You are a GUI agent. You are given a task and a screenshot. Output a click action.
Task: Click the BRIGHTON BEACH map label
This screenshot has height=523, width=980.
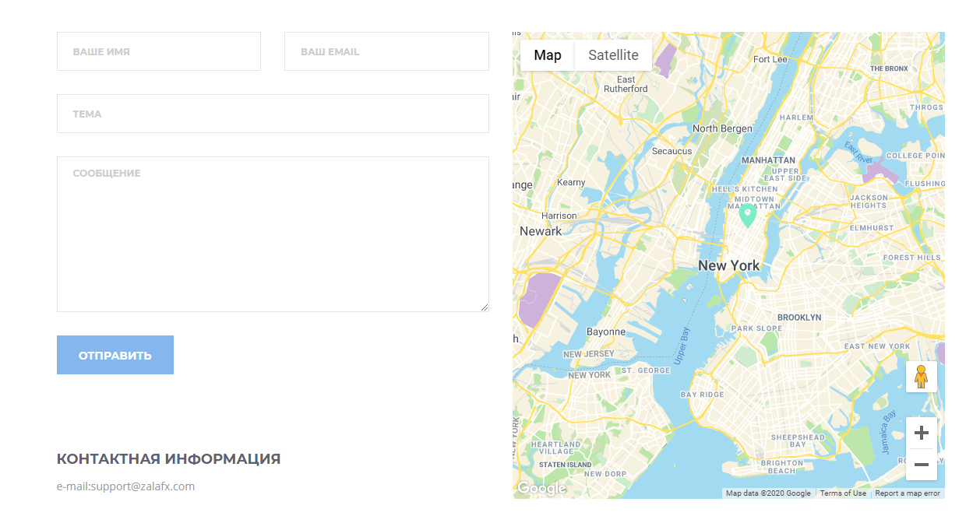point(781,467)
